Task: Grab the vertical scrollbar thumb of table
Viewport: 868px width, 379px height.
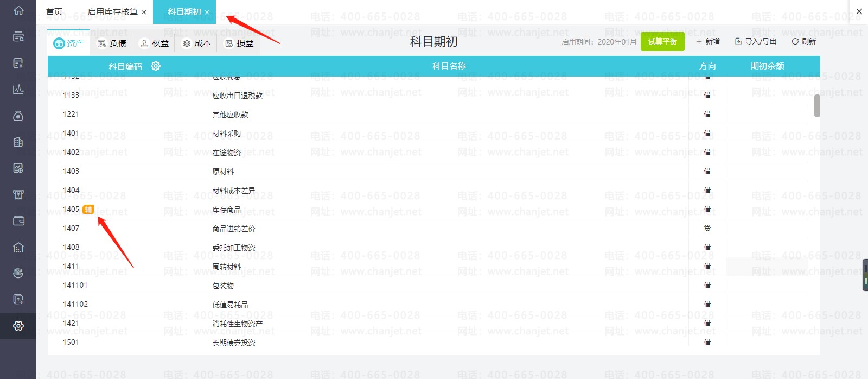Action: [817, 106]
